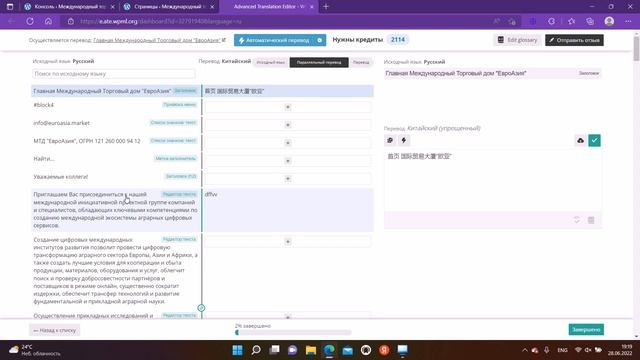640x360 pixels.
Task: Switch to the Перевод view tab
Action: (x=361, y=62)
